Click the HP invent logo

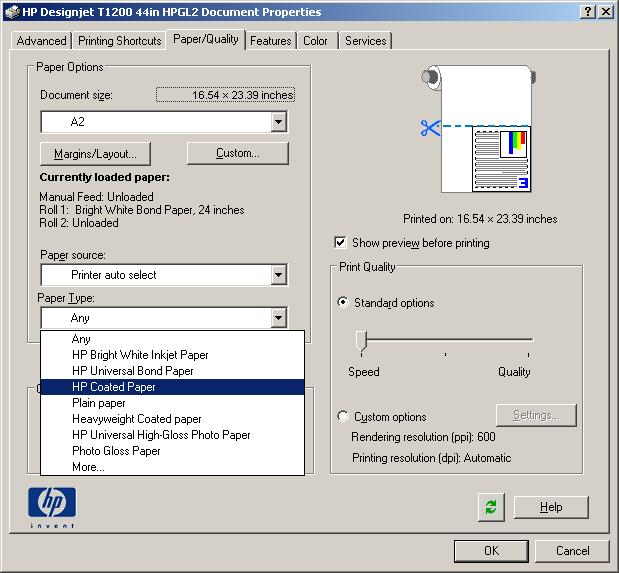tap(52, 507)
